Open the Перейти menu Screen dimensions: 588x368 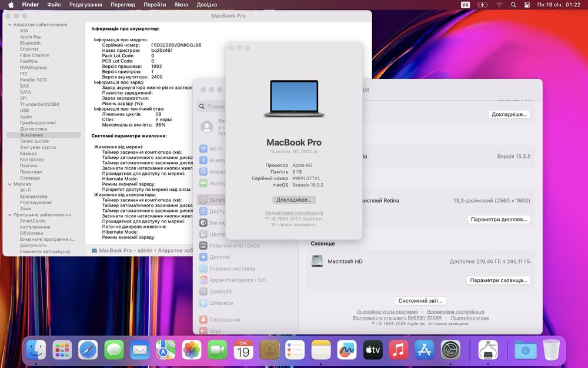point(155,5)
